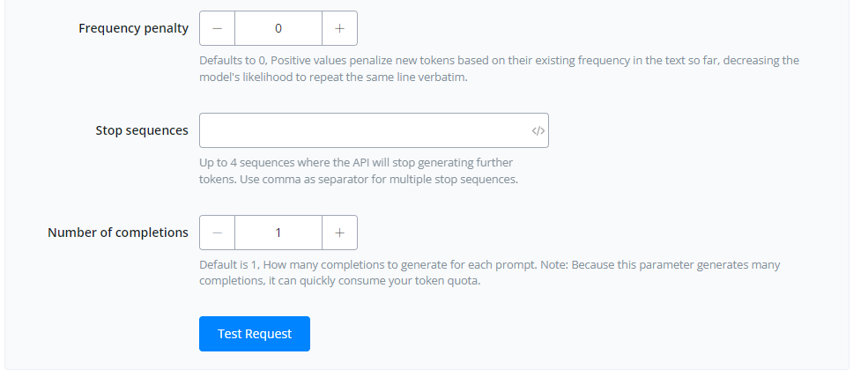Screen dimensions: 868x377
Task: Click the Frequency penalty value field
Action: coord(278,28)
